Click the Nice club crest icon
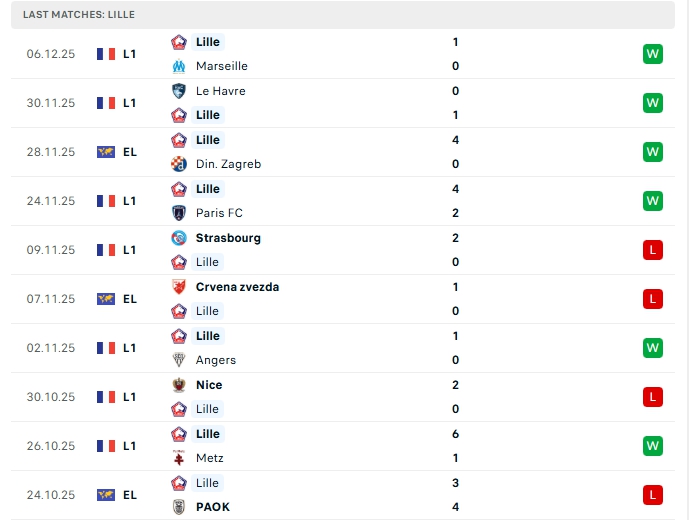 click(179, 385)
